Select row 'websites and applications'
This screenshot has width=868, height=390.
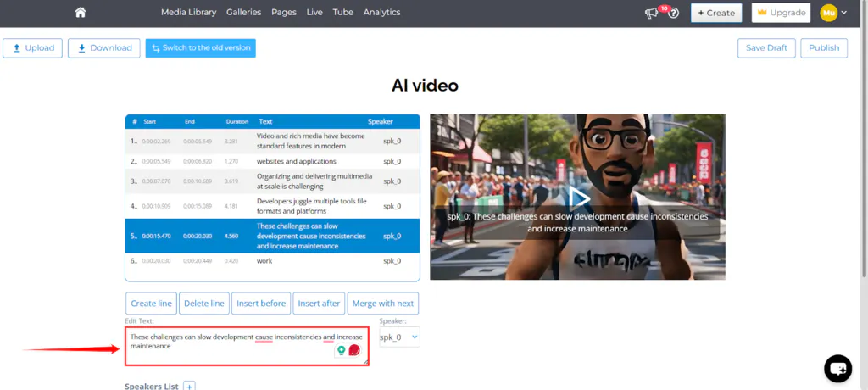coord(272,161)
